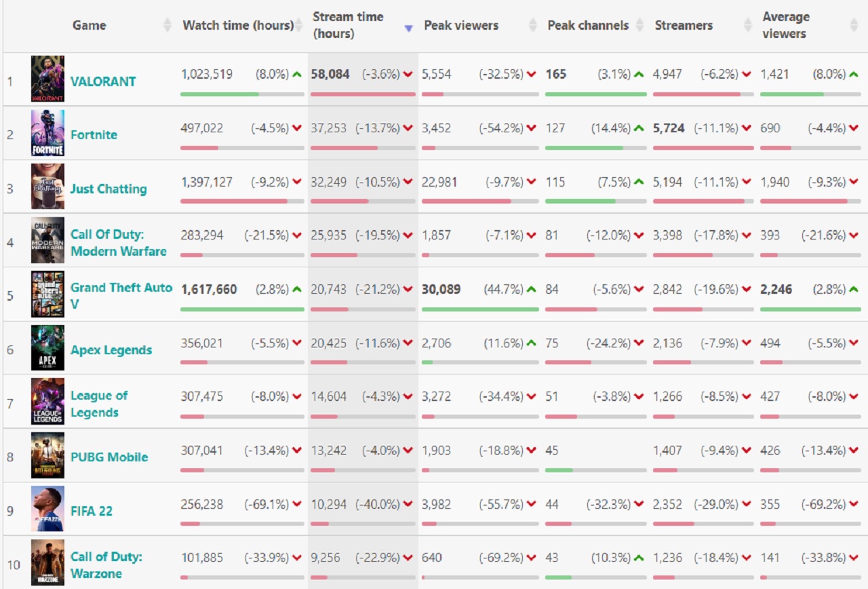Open the Just Chatting link
This screenshot has height=589, width=868.
pyautogui.click(x=108, y=189)
